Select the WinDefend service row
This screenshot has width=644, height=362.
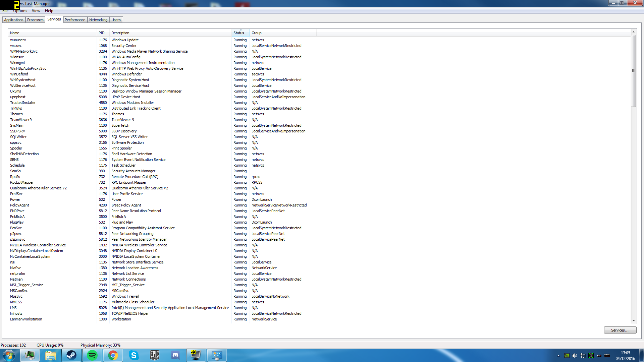pyautogui.click(x=162, y=74)
